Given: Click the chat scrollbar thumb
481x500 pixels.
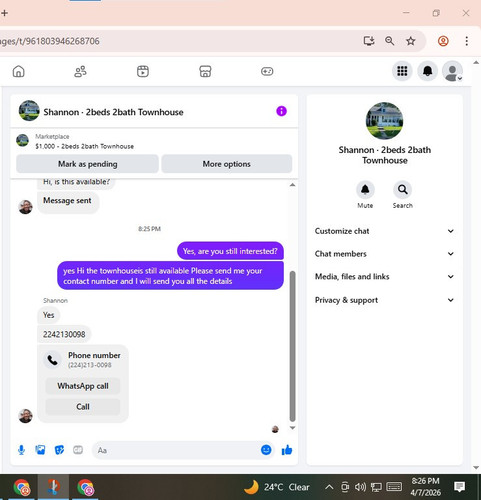Looking at the screenshot, I should pyautogui.click(x=292, y=346).
